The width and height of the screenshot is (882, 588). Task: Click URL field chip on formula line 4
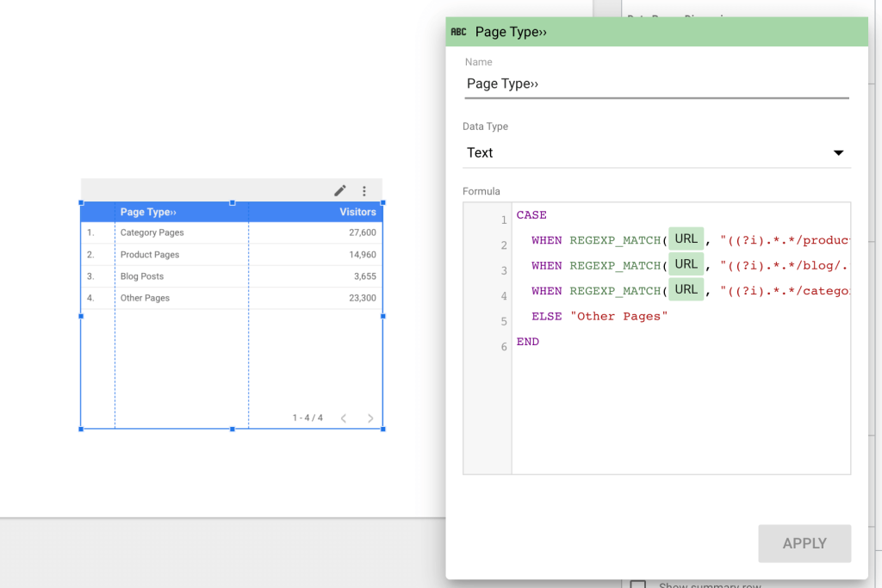pyautogui.click(x=686, y=289)
